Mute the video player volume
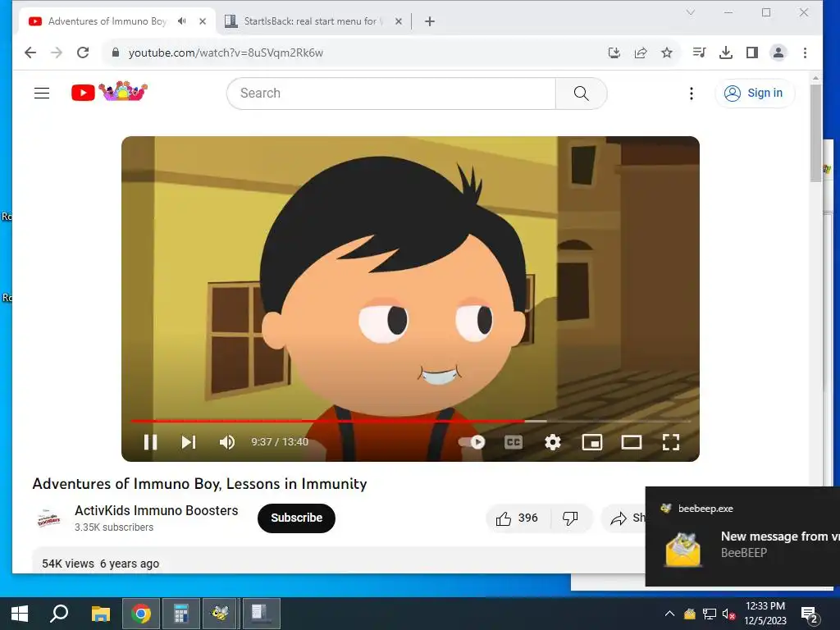This screenshot has height=630, width=840. click(227, 442)
